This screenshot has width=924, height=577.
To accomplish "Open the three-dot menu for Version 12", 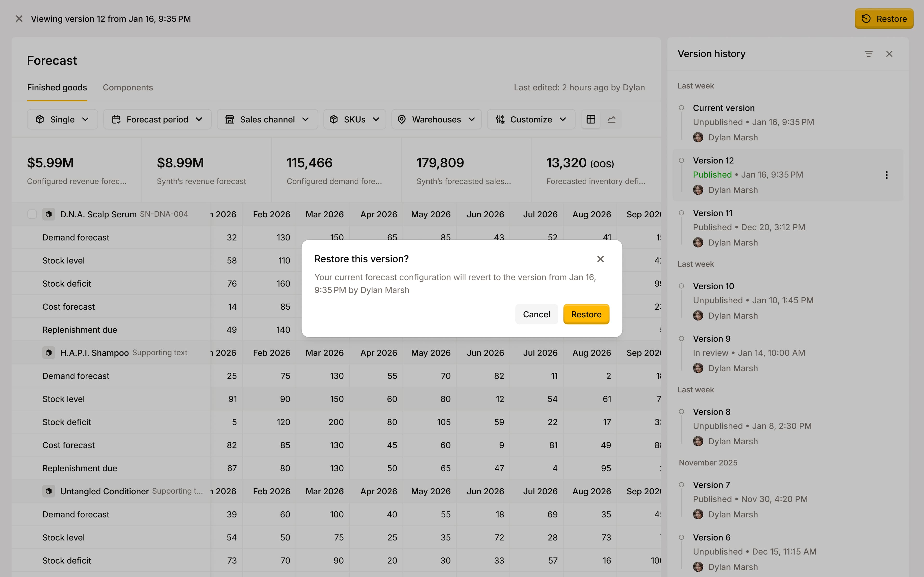I will 886,175.
